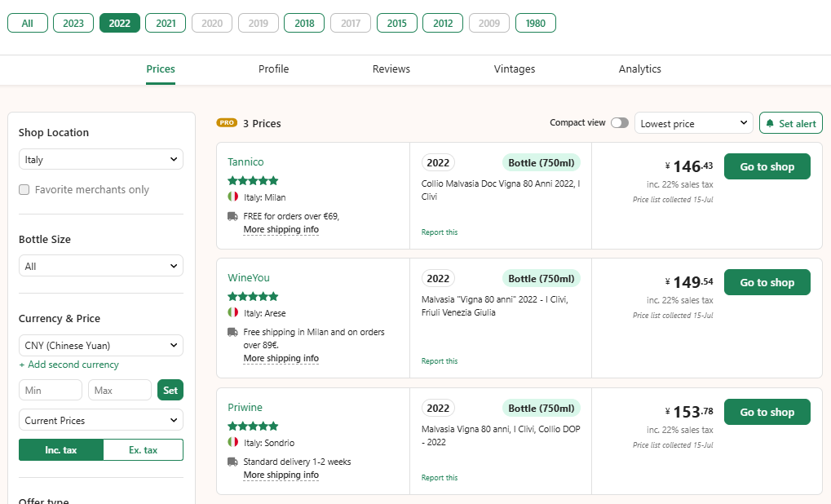Screen dimensions: 831x504
Task: Filter by vintage 2018
Action: pos(304,24)
